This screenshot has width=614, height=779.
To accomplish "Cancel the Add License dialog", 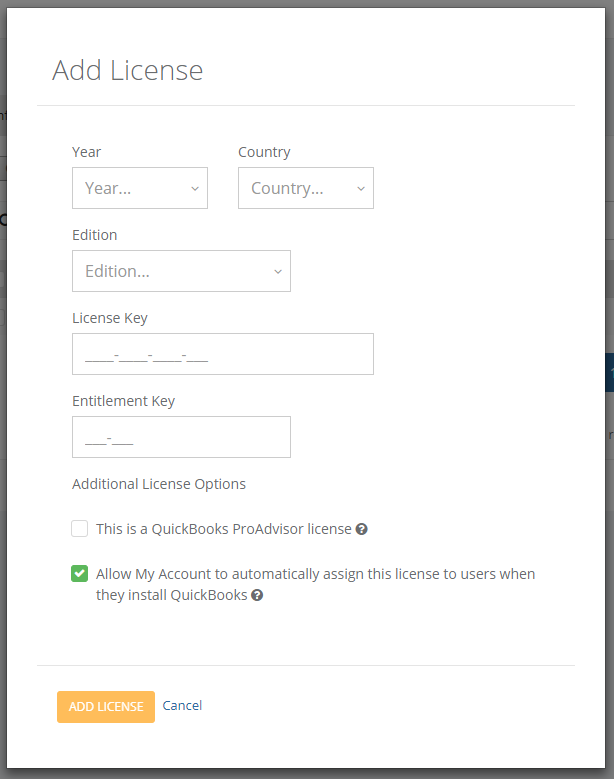I will [x=182, y=706].
